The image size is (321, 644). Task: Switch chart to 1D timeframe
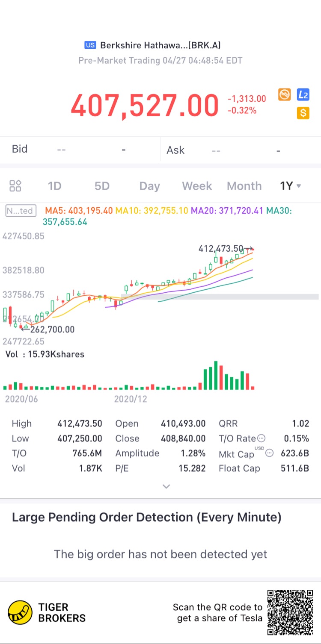coord(55,186)
